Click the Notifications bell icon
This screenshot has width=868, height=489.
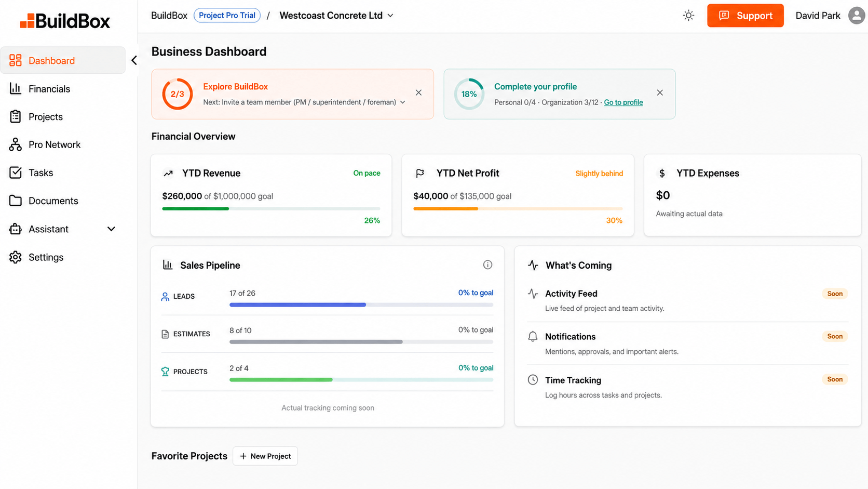(x=533, y=336)
